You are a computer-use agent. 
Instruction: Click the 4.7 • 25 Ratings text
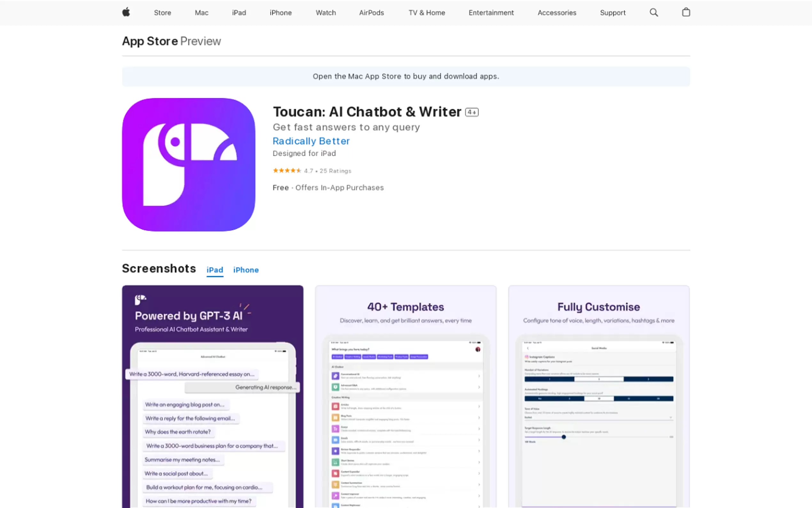(328, 171)
